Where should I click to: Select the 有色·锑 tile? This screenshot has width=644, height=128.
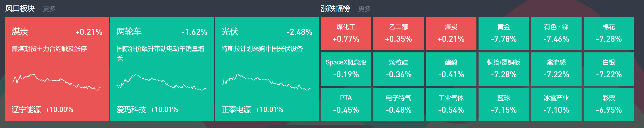(556, 33)
